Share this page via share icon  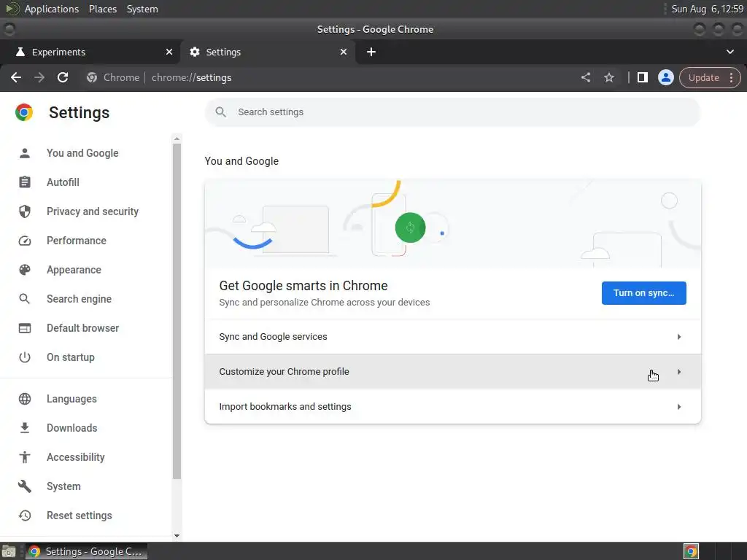tap(586, 77)
